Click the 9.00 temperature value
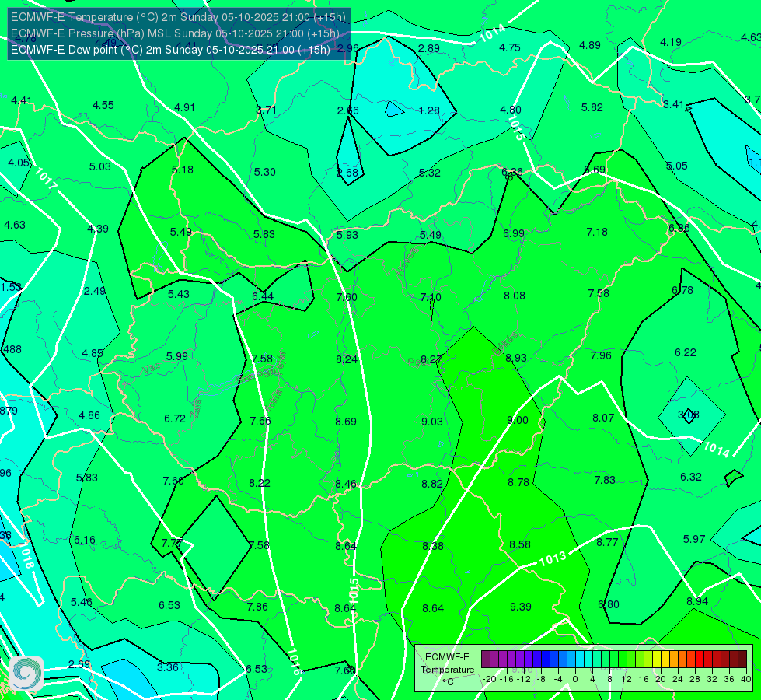The height and width of the screenshot is (700, 761). 518,420
